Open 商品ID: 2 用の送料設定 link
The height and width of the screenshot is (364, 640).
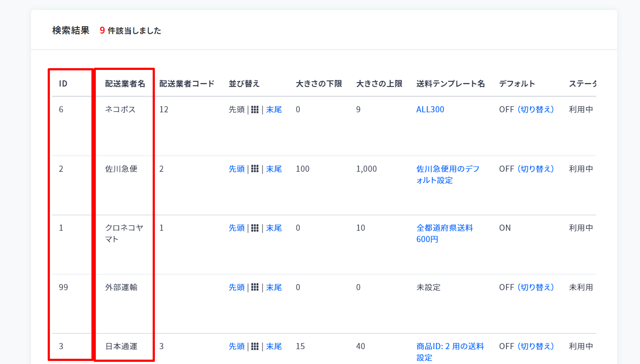click(450, 352)
